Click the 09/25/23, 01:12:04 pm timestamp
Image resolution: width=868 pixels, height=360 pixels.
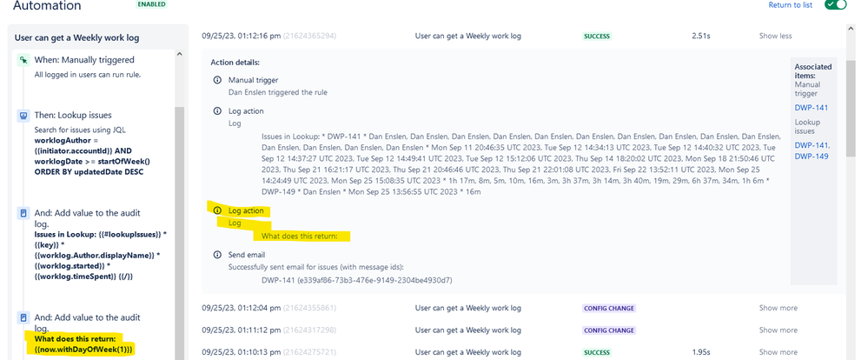242,308
